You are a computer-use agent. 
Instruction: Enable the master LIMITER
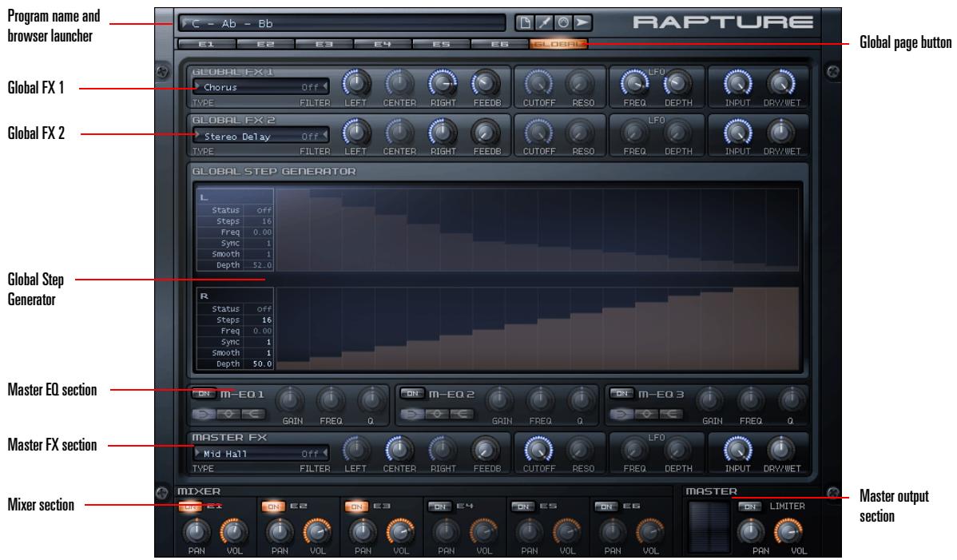pyautogui.click(x=750, y=506)
